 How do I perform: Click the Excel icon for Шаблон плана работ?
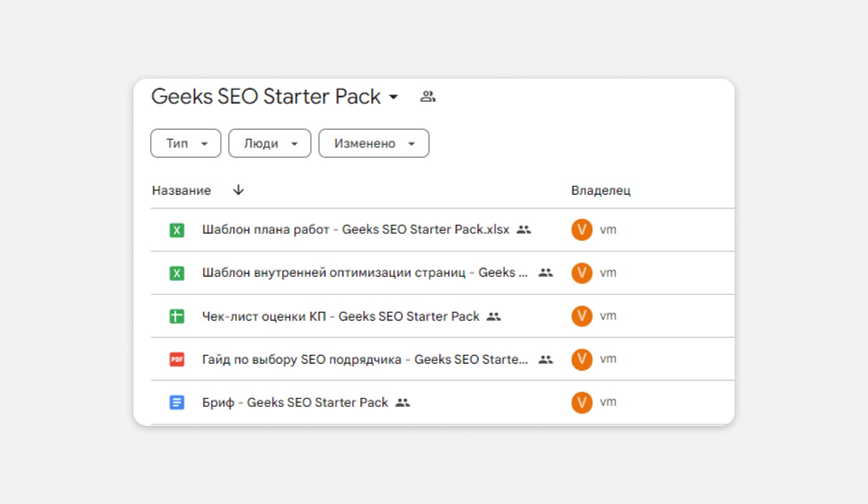[177, 230]
